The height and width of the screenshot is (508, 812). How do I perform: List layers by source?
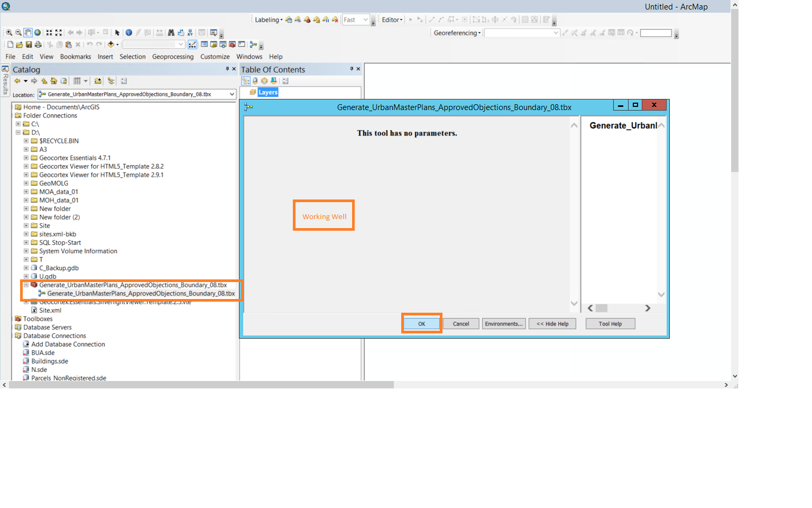(255, 81)
